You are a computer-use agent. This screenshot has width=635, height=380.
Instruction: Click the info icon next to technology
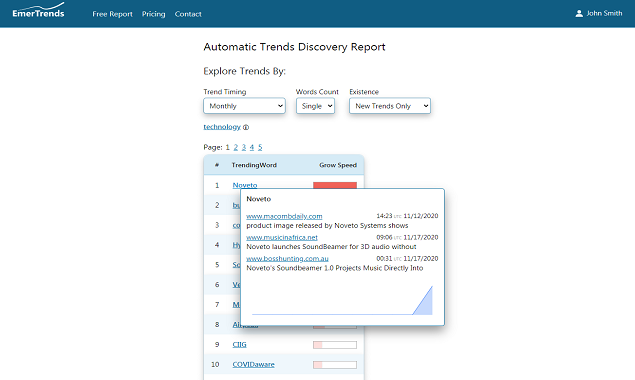click(246, 127)
